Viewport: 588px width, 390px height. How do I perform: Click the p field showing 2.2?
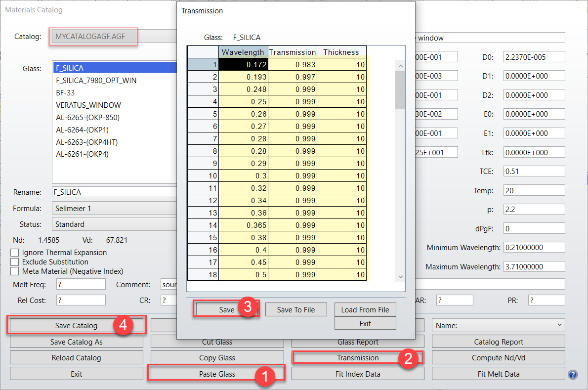[x=534, y=209]
